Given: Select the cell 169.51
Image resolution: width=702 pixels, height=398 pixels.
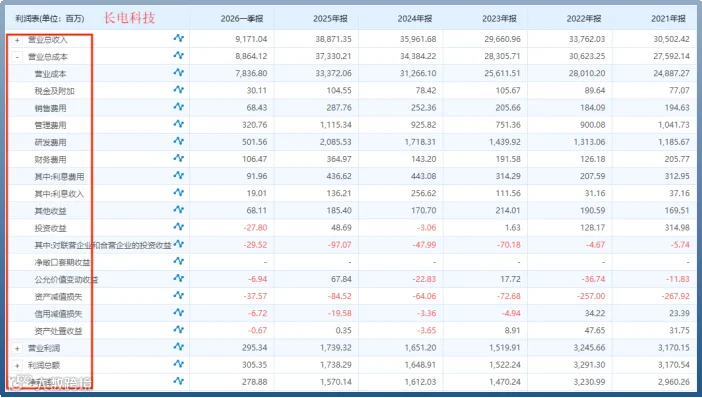Looking at the screenshot, I should pos(677,210).
